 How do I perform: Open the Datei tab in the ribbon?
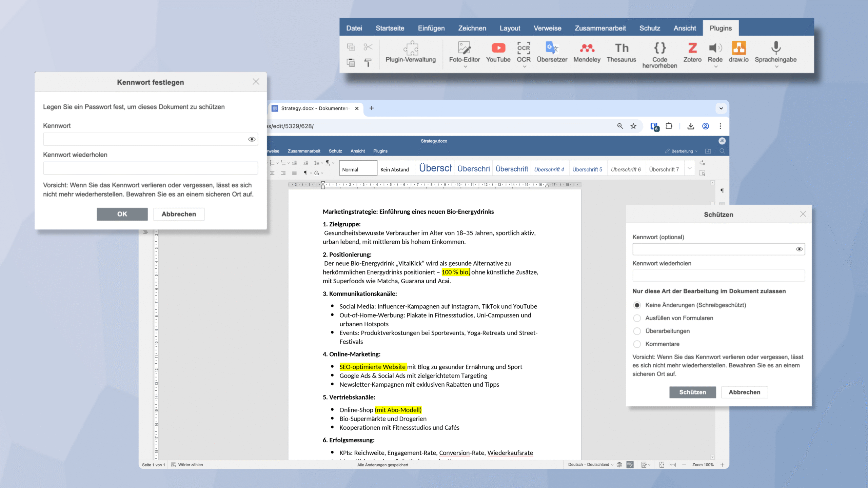[x=354, y=28]
